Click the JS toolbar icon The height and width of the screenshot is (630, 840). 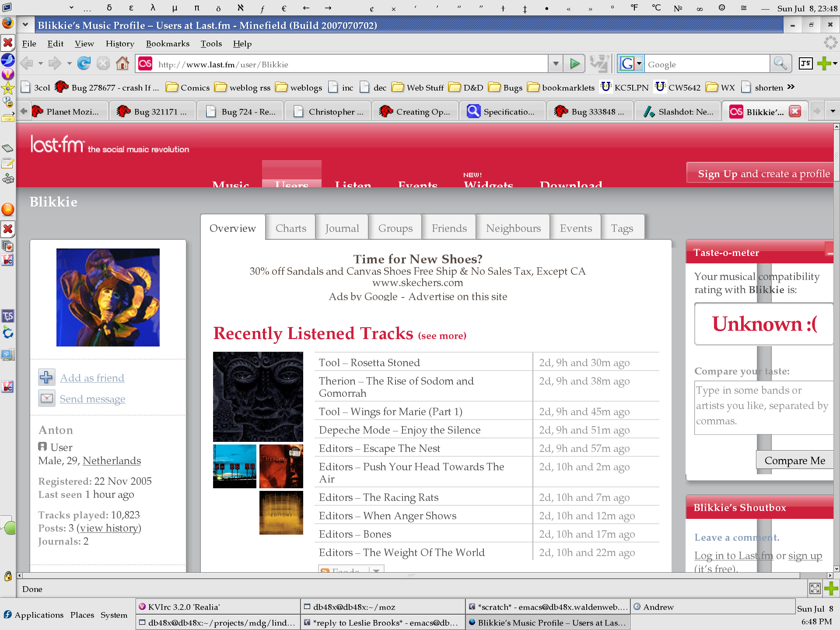point(805,64)
